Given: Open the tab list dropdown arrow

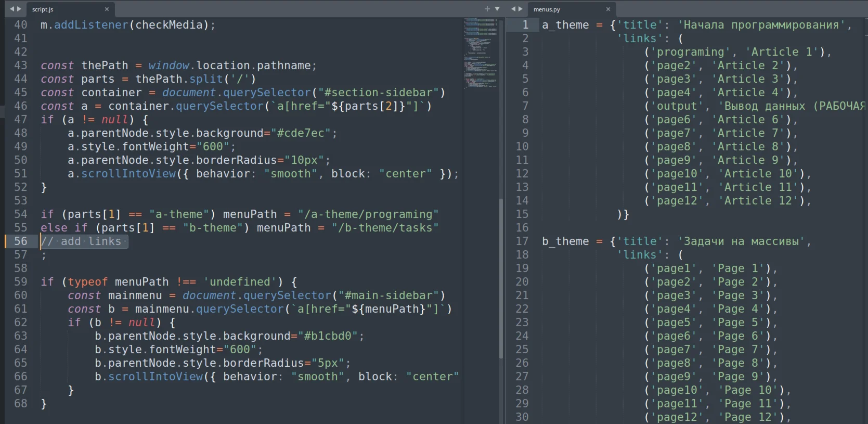Looking at the screenshot, I should coord(497,9).
